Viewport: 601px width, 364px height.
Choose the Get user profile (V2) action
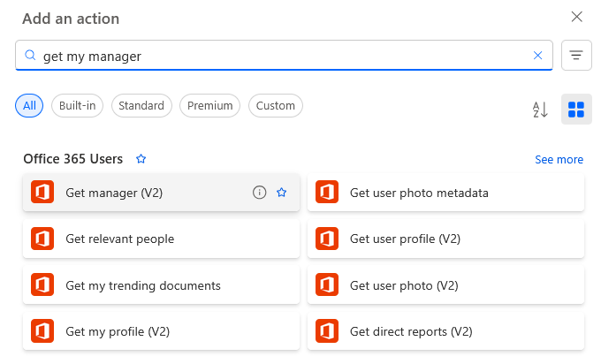445,239
